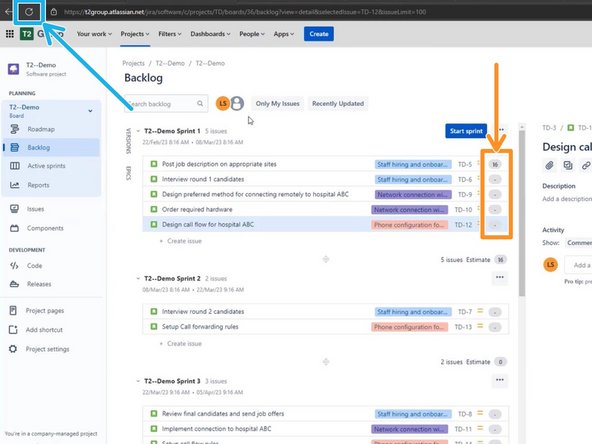Click the browser address bar URL
The image size is (592, 444).
point(245,12)
